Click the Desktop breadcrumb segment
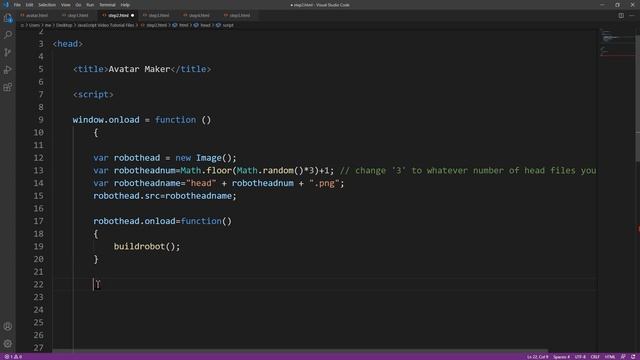The width and height of the screenshot is (640, 360). pyautogui.click(x=64, y=25)
